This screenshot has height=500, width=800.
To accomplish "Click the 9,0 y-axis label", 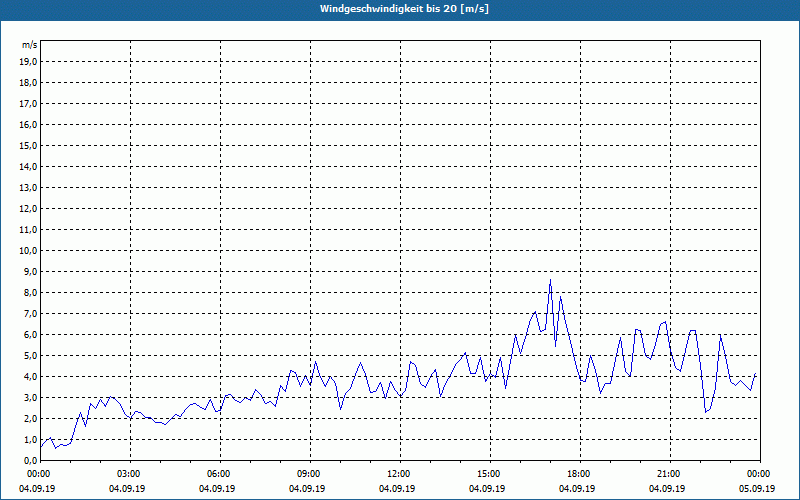I will click(30, 271).
